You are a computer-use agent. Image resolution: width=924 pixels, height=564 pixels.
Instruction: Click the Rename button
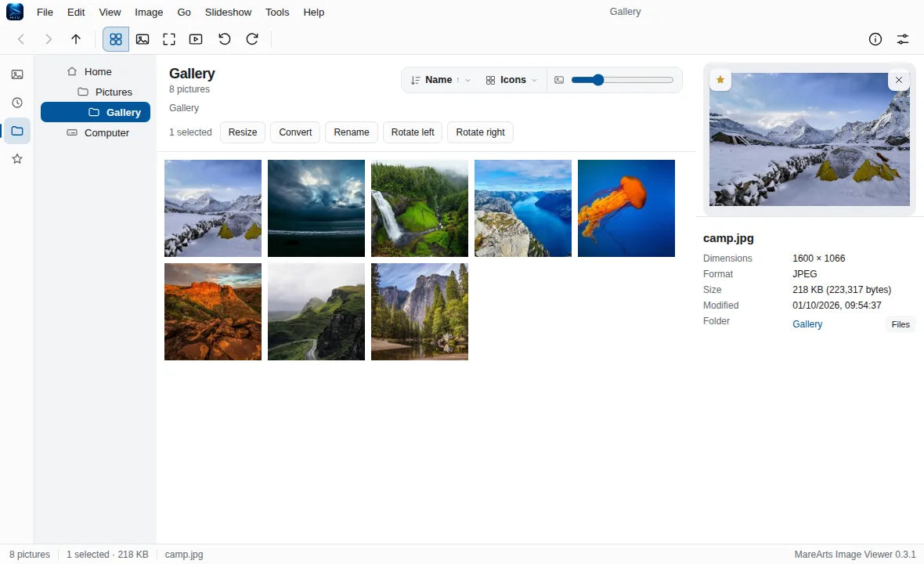coord(352,132)
